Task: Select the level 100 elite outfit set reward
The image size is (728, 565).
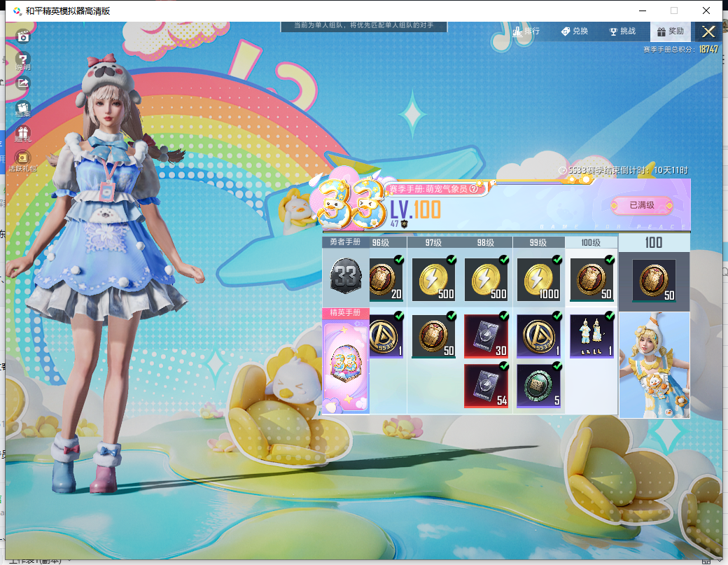Action: 591,336
